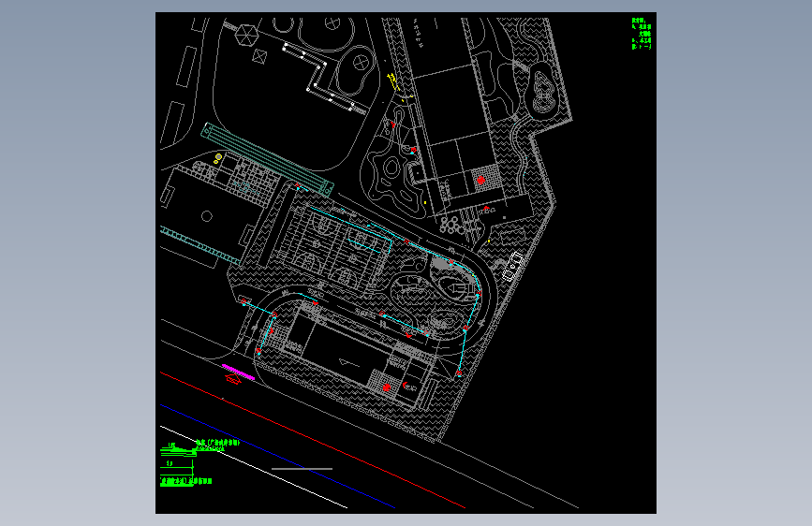
Task: Click the magenta bar marker near the entrance
Action: click(x=238, y=372)
